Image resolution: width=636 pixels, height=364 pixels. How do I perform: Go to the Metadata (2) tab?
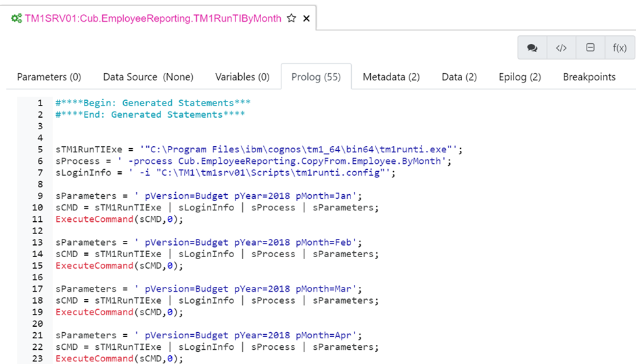391,77
